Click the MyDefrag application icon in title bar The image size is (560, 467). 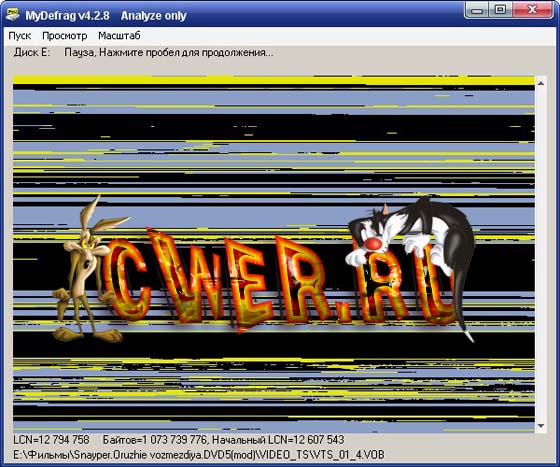point(13,15)
